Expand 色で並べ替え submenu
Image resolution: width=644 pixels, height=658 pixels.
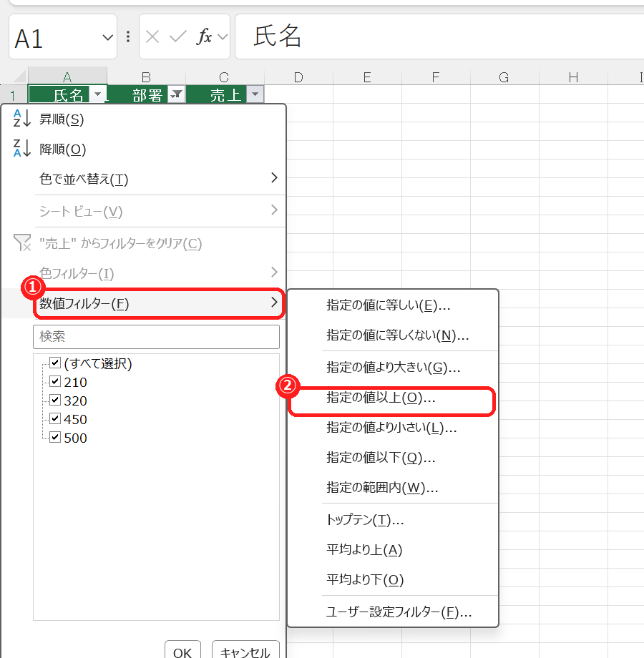[160, 179]
